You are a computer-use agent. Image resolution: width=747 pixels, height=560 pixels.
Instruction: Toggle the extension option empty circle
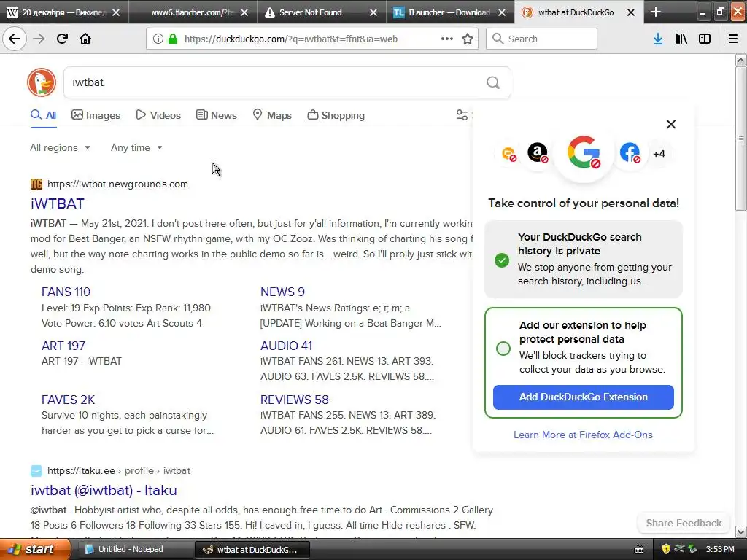point(503,349)
